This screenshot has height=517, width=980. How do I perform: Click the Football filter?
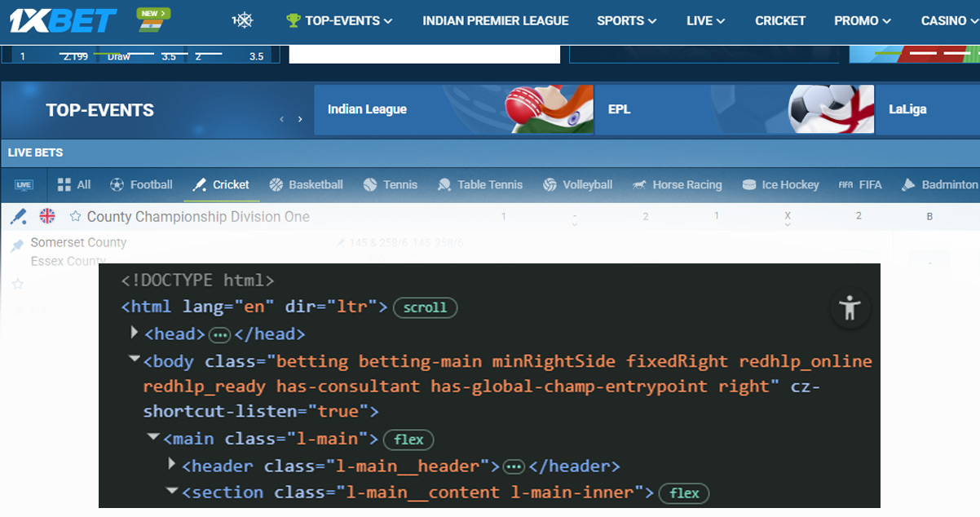pos(141,185)
